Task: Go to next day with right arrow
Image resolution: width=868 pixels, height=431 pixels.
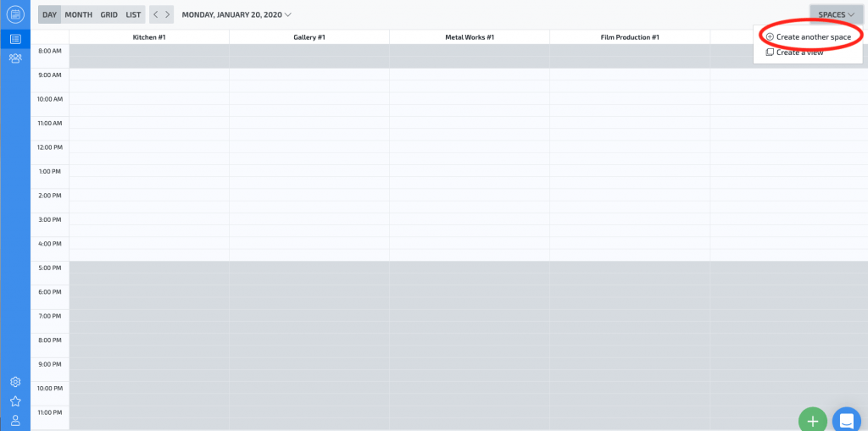Action: coord(168,14)
